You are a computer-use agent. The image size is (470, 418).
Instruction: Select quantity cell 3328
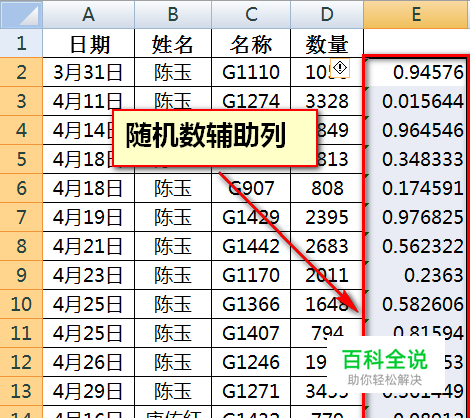pyautogui.click(x=327, y=101)
